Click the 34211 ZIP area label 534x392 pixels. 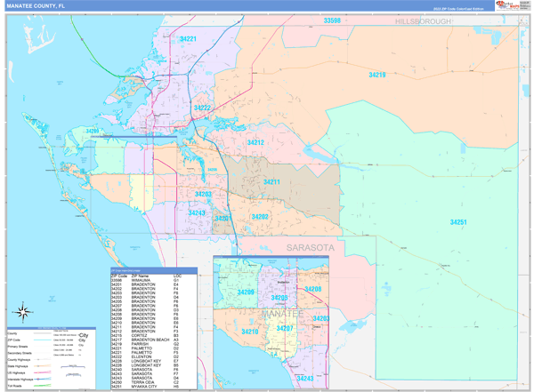click(272, 181)
